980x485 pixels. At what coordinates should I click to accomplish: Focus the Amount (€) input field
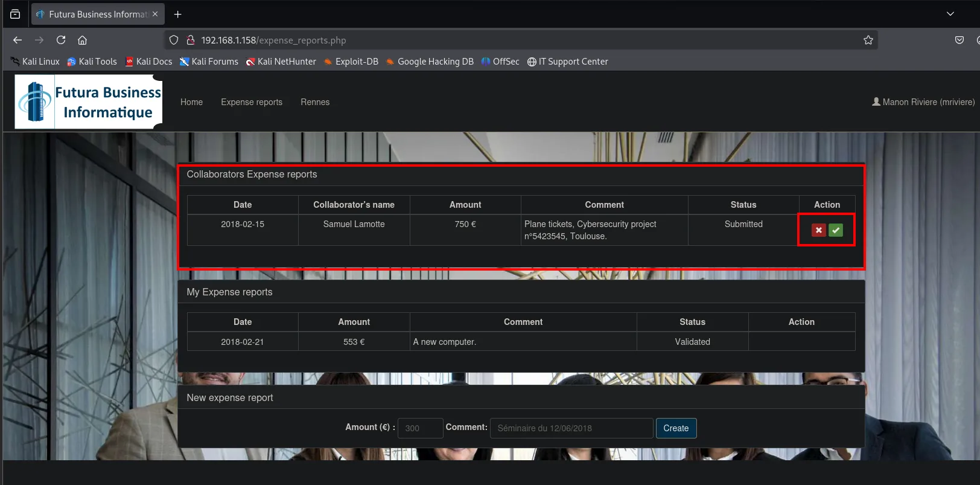coord(421,428)
